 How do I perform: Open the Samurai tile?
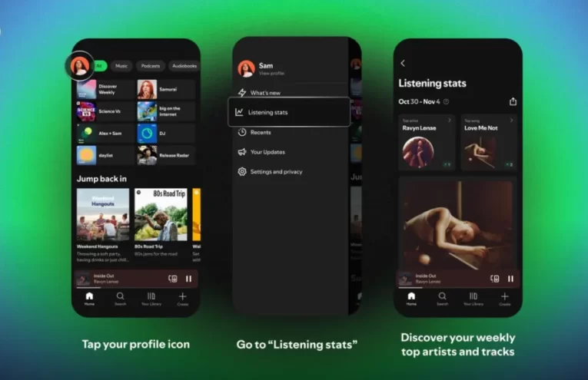[x=166, y=89]
